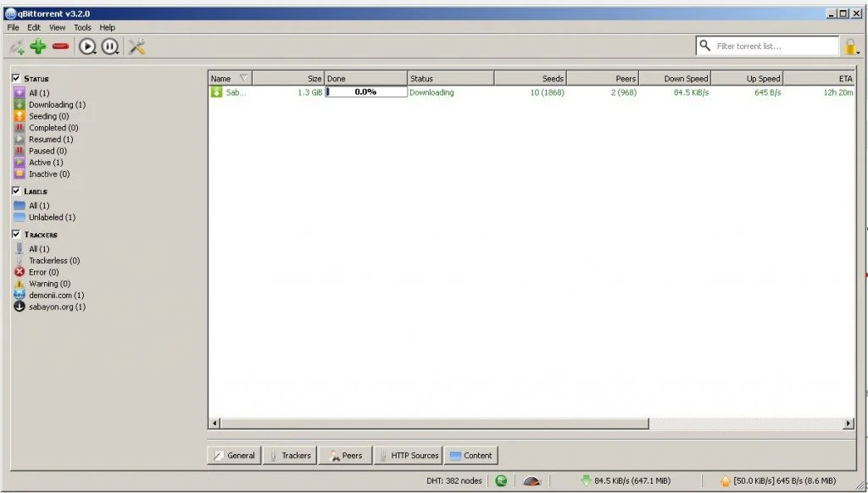Click the horizontal scrollbar thumb
The image size is (868, 493).
pyautogui.click(x=435, y=424)
